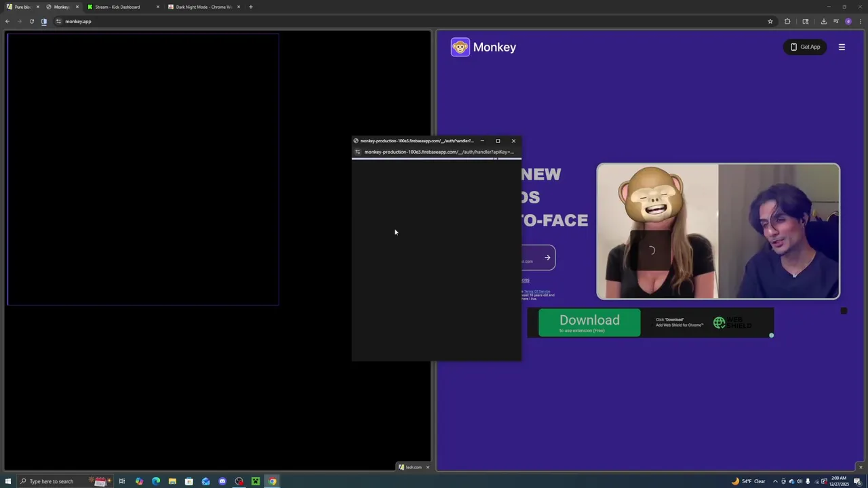Click the Type here to search box

pos(64,481)
